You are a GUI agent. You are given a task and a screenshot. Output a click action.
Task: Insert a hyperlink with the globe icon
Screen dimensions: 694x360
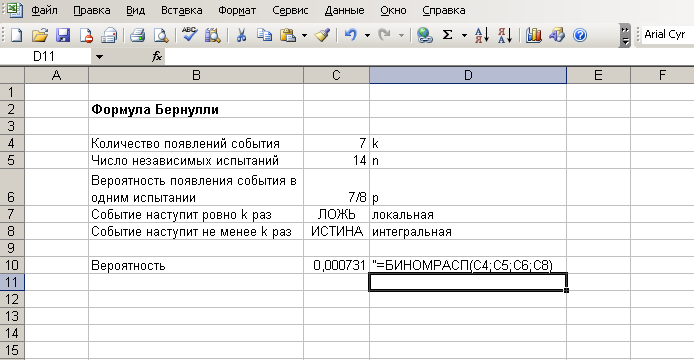(424, 35)
